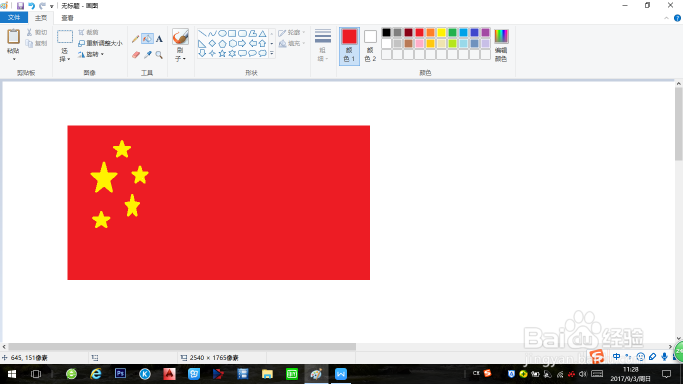Select the Color picker eyedropper tool
The width and height of the screenshot is (683, 384).
pos(148,55)
